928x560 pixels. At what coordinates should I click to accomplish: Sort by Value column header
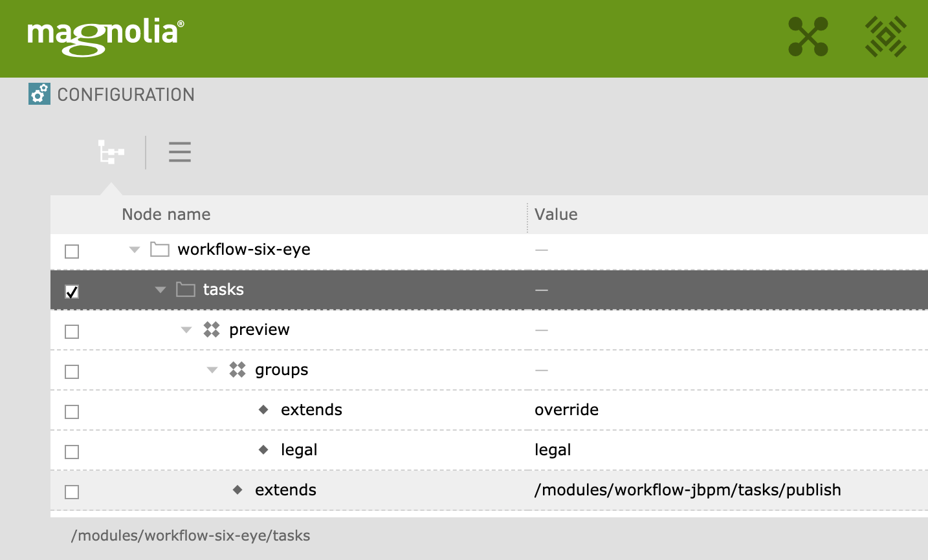(x=556, y=214)
